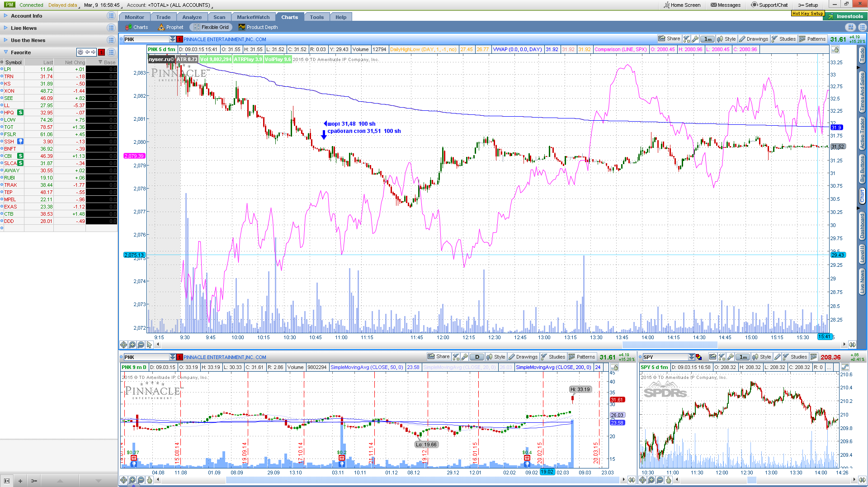Open the Dashboard side tab
Viewport: 868px width, 487px height.
[x=862, y=226]
